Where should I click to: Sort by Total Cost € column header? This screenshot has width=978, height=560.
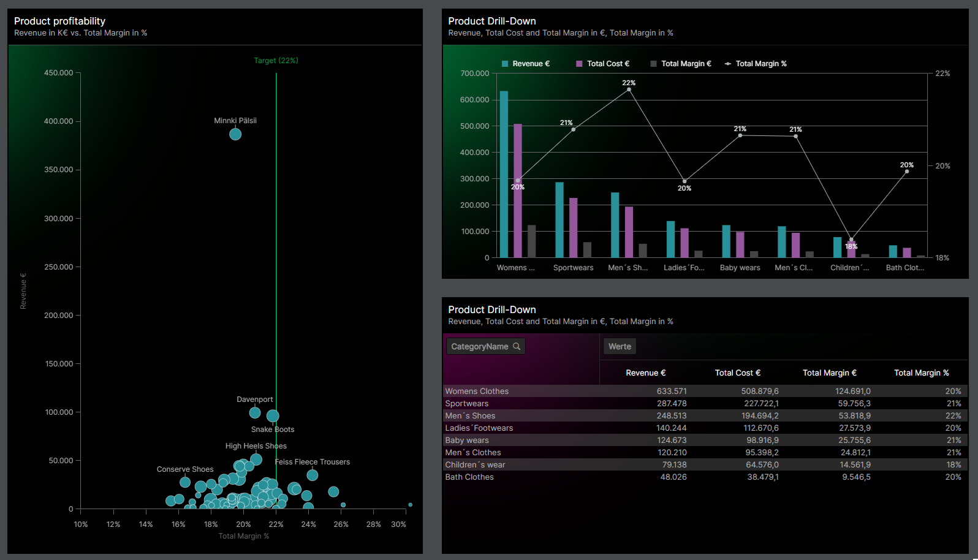(x=737, y=373)
